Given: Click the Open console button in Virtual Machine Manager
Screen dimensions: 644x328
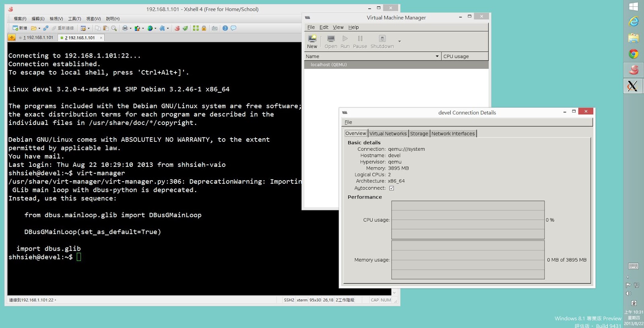Looking at the screenshot, I should click(331, 42).
